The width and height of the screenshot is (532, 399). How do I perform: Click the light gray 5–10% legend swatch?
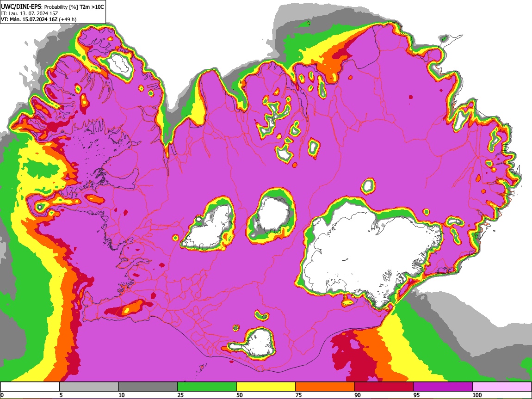coord(89,387)
